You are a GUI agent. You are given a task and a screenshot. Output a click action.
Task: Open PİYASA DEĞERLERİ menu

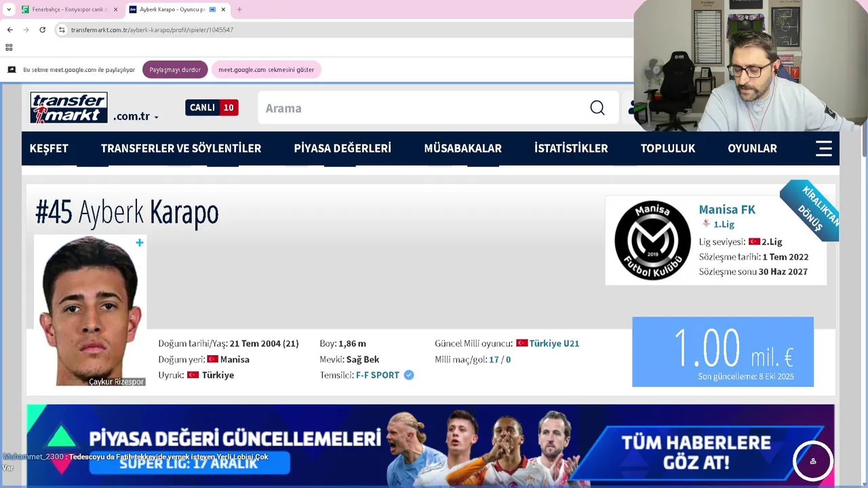tap(342, 148)
